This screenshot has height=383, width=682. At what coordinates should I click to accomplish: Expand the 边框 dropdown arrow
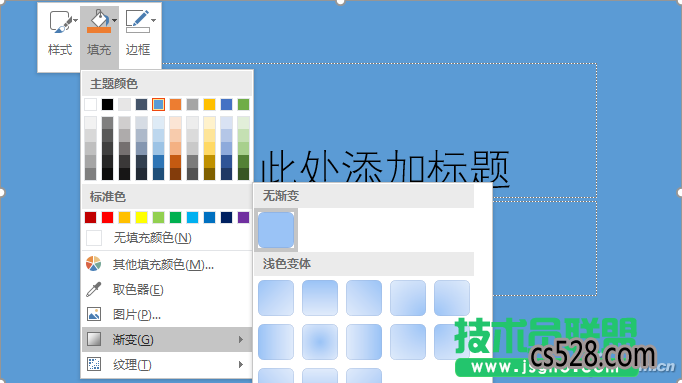[x=153, y=20]
